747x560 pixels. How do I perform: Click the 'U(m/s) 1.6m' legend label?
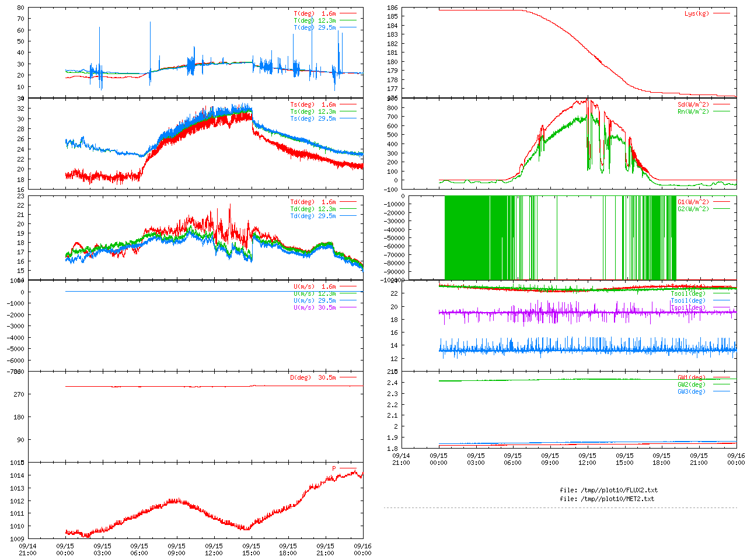tap(315, 286)
